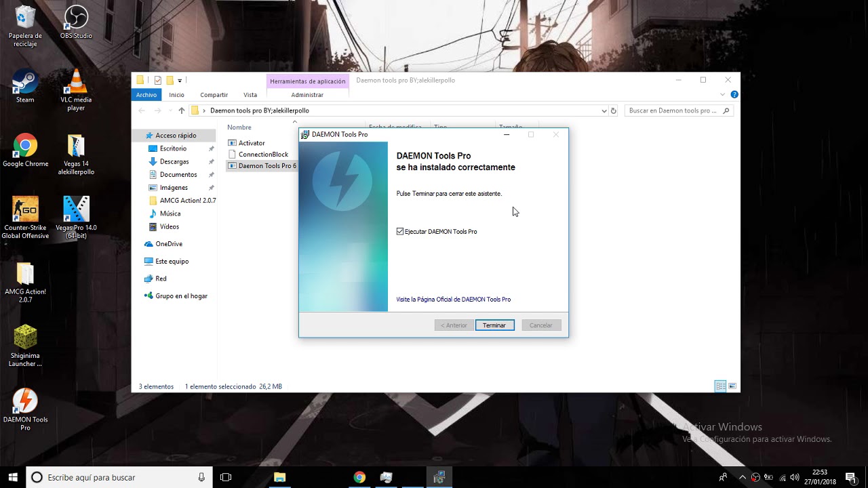
Task: Refresh the Explorer folder view
Action: 613,110
